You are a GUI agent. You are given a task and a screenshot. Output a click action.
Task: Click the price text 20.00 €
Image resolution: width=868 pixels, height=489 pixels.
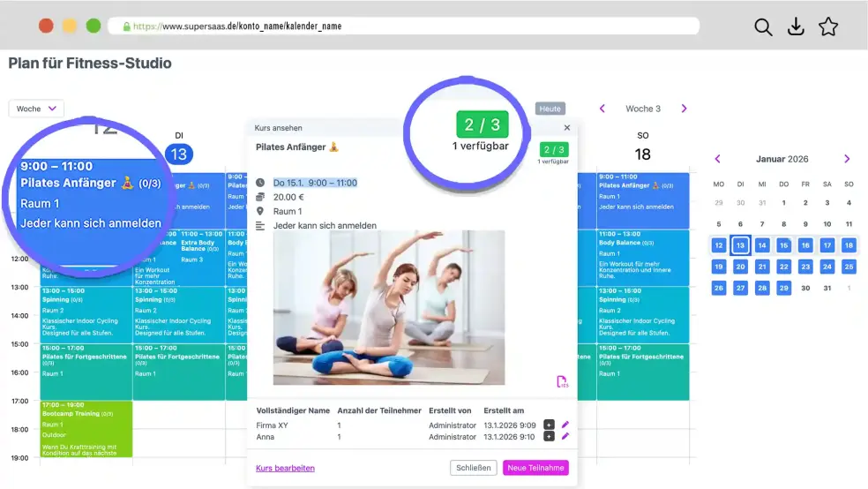[x=288, y=197]
